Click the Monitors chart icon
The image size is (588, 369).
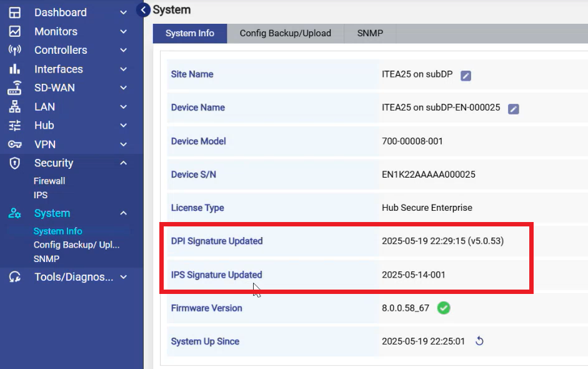click(x=14, y=31)
